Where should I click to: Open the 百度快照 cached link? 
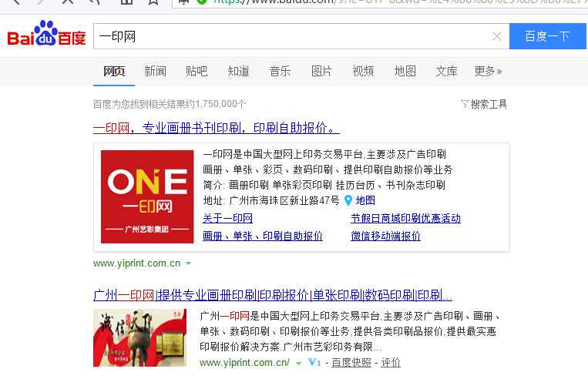pyautogui.click(x=351, y=363)
